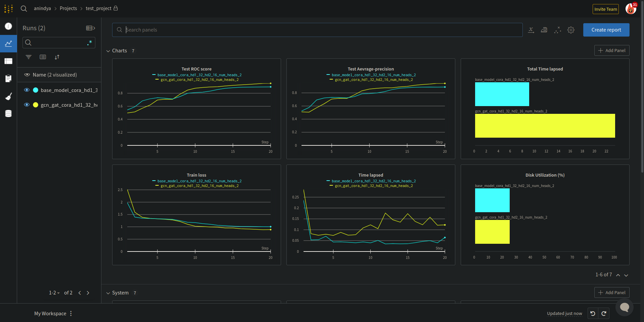Collapse the Charts section

tap(108, 51)
